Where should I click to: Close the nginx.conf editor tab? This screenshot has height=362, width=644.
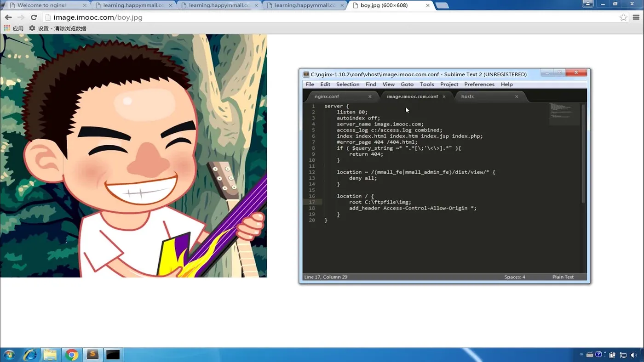370,96
